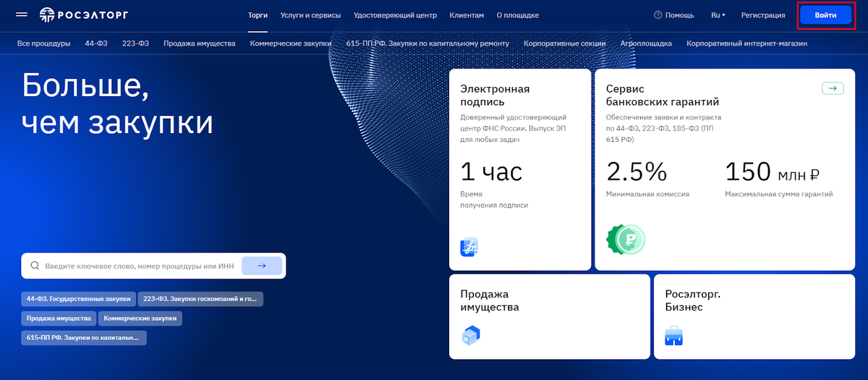Click the Продажа имущества tag under search
868x380 pixels.
(59, 318)
